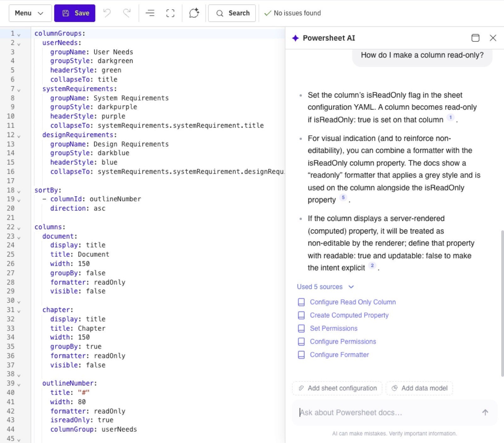504x443 pixels.
Task: Click Add sheet configuration chip
Action: [x=337, y=388]
